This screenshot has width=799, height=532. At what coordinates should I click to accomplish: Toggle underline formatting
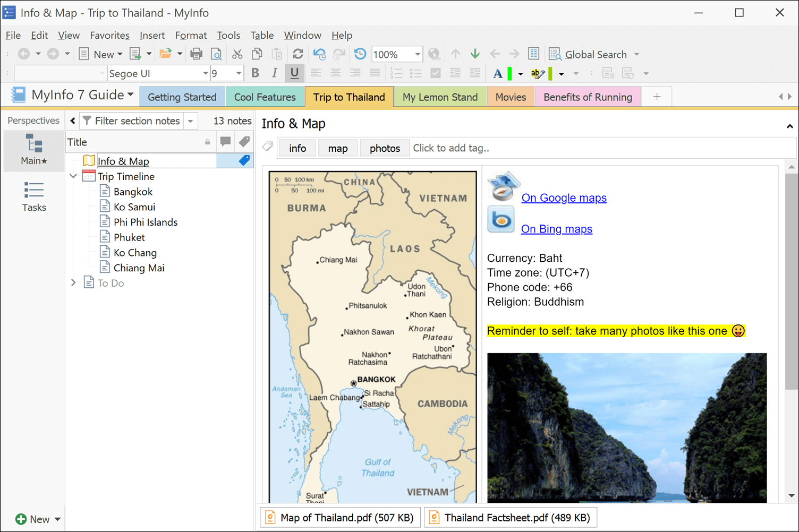[x=294, y=73]
